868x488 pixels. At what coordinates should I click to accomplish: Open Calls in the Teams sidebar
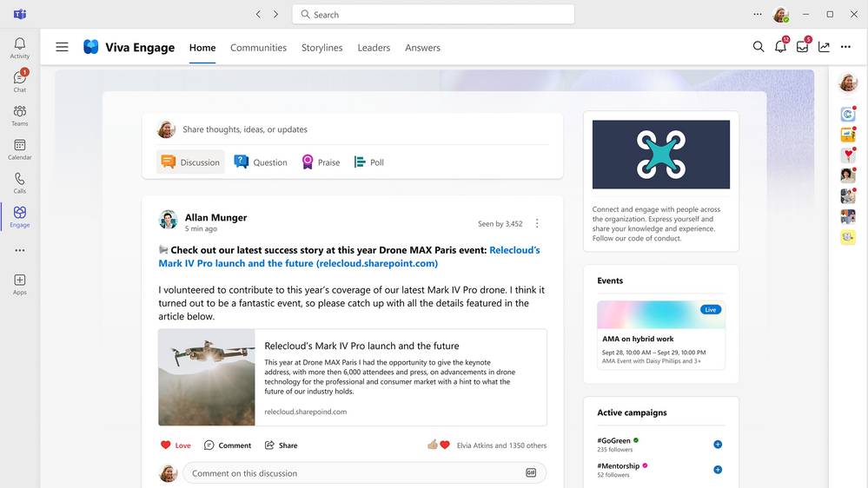point(19,183)
